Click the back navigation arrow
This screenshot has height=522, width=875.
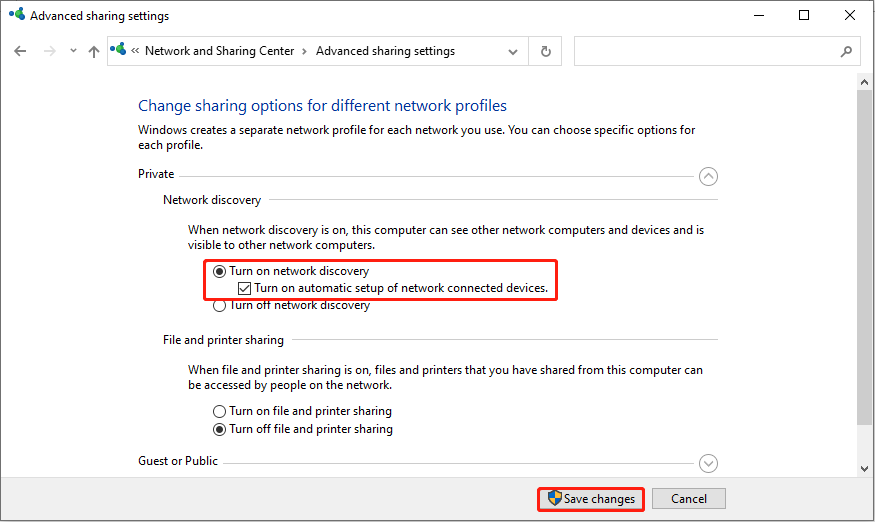tap(20, 51)
